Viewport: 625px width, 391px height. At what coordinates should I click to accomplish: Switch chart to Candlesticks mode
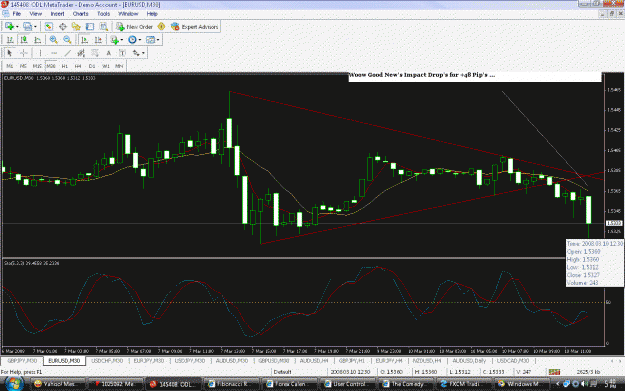(x=24, y=40)
